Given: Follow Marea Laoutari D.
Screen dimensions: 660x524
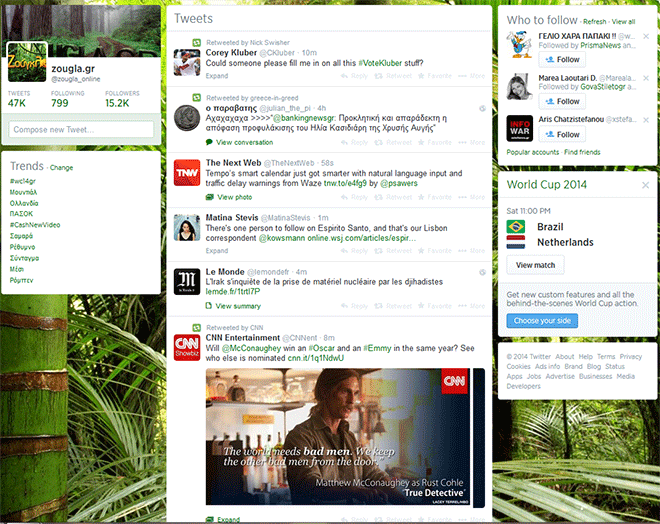Looking at the screenshot, I should pyautogui.click(x=562, y=101).
